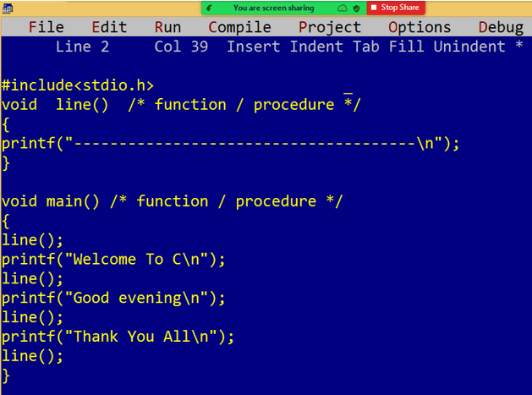Click the green shield security icon
This screenshot has width=532, height=395.
pyautogui.click(x=356, y=8)
